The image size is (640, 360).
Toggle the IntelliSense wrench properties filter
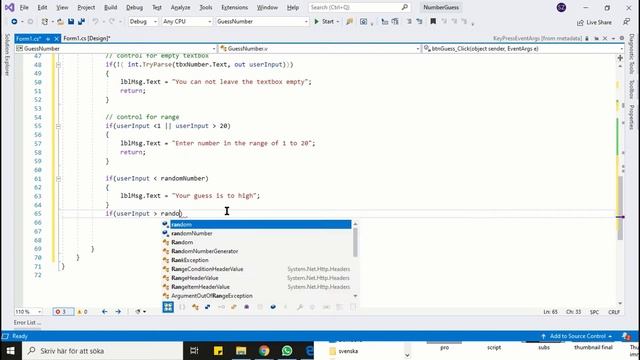click(x=300, y=307)
